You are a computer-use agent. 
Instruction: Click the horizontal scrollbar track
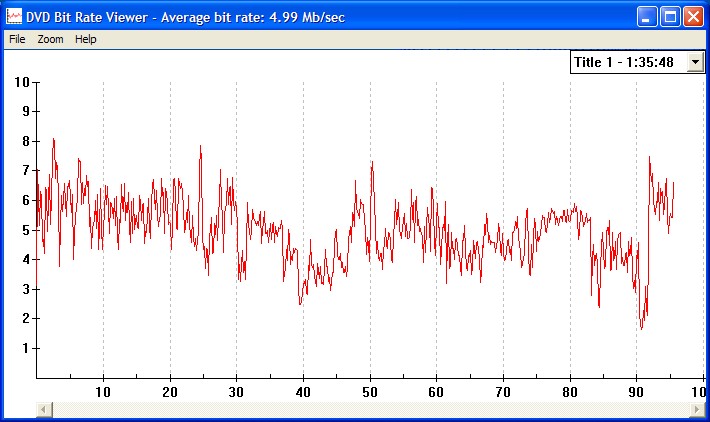(x=370, y=410)
